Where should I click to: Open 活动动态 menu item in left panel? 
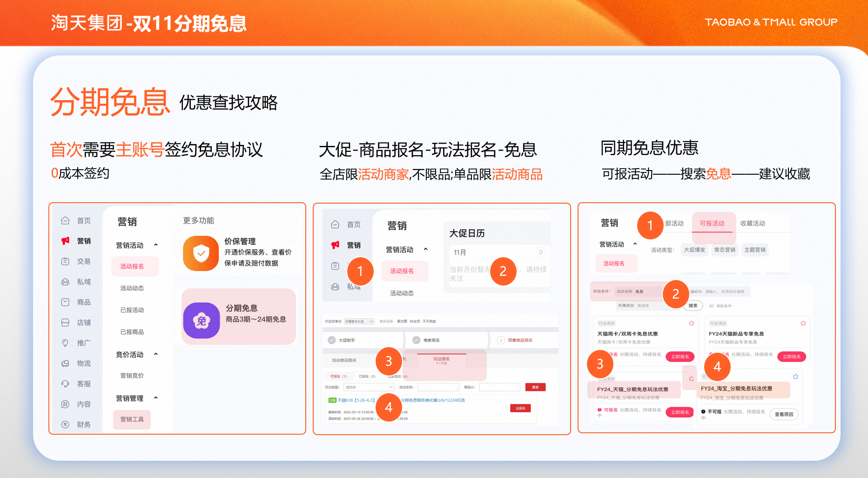click(132, 288)
